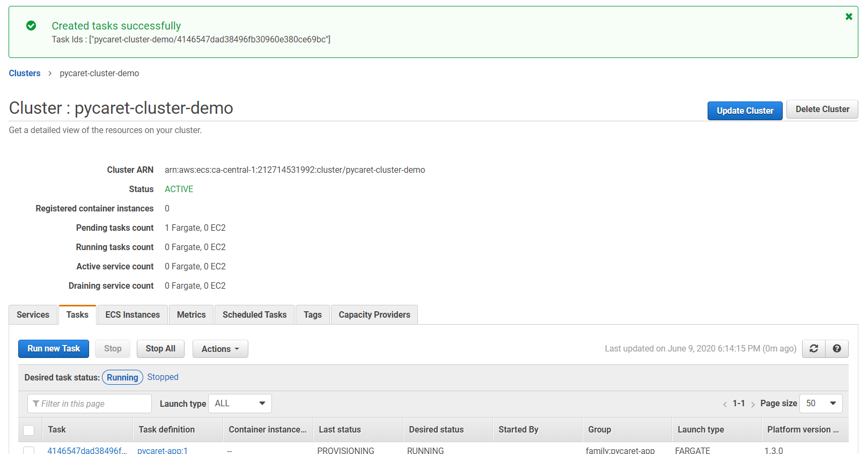Check the box for task 4146547dad38496f
Viewport: 868px width, 454px height.
pyautogui.click(x=29, y=450)
